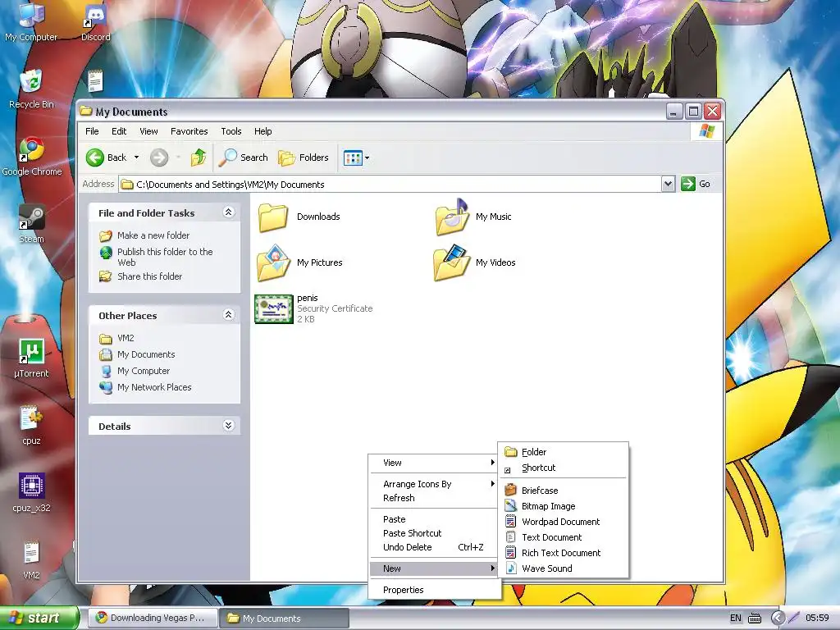
Task: Open the Favorites menu
Action: click(189, 131)
